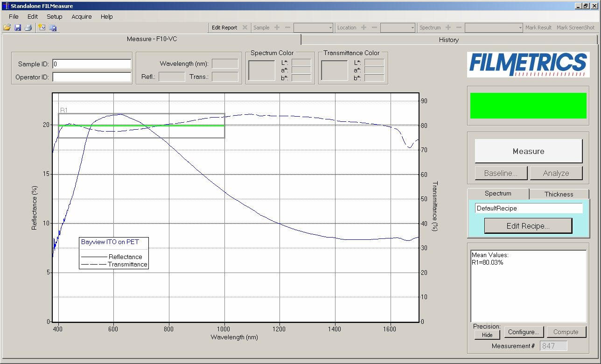Click the DefaultRecipe name field
The height and width of the screenshot is (364, 601).
pyautogui.click(x=529, y=208)
